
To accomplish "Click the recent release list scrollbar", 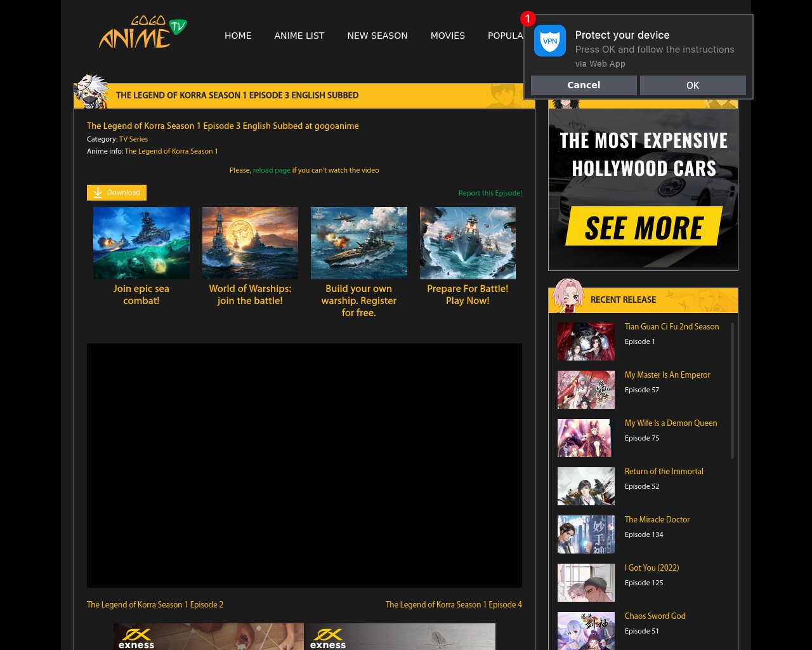I will [x=732, y=390].
